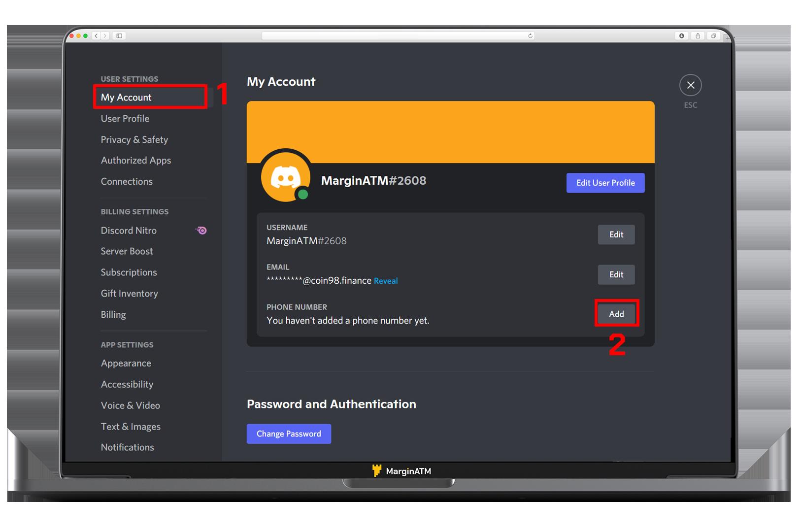The height and width of the screenshot is (532, 802).
Task: Click the orange profile banner
Action: point(450,132)
